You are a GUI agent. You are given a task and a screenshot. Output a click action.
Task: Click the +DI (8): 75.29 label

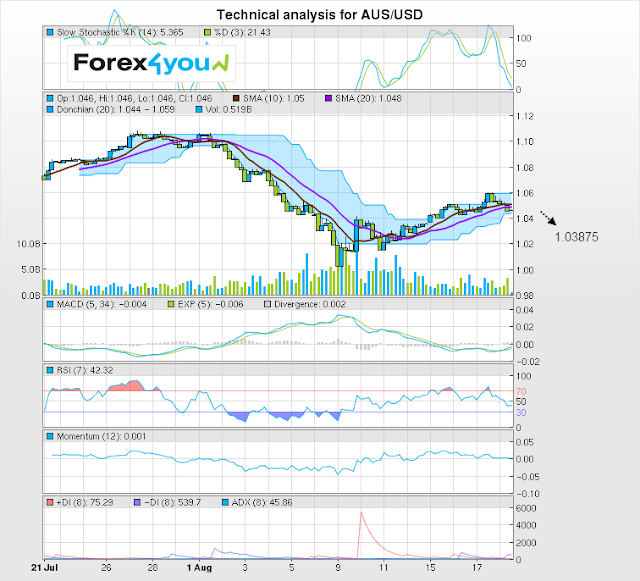(x=84, y=503)
